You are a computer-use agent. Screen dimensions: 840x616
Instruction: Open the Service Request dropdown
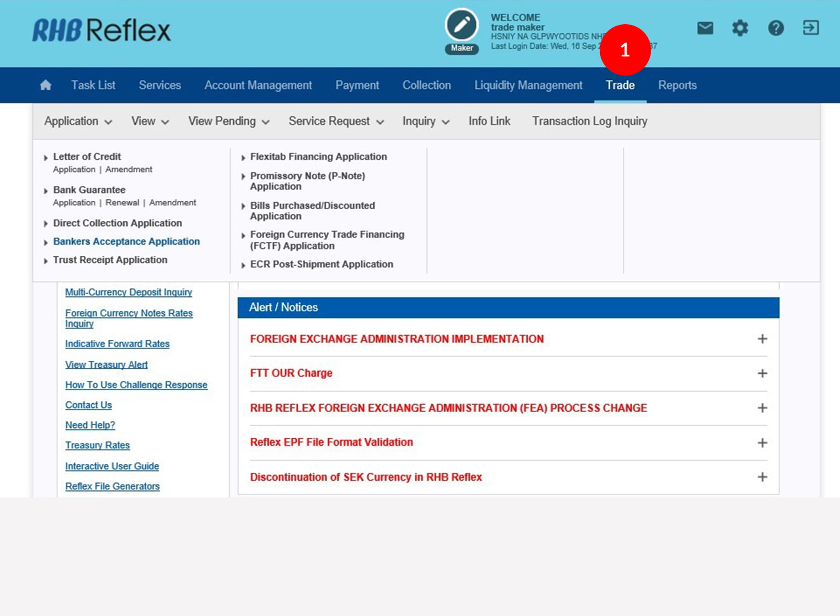[336, 121]
